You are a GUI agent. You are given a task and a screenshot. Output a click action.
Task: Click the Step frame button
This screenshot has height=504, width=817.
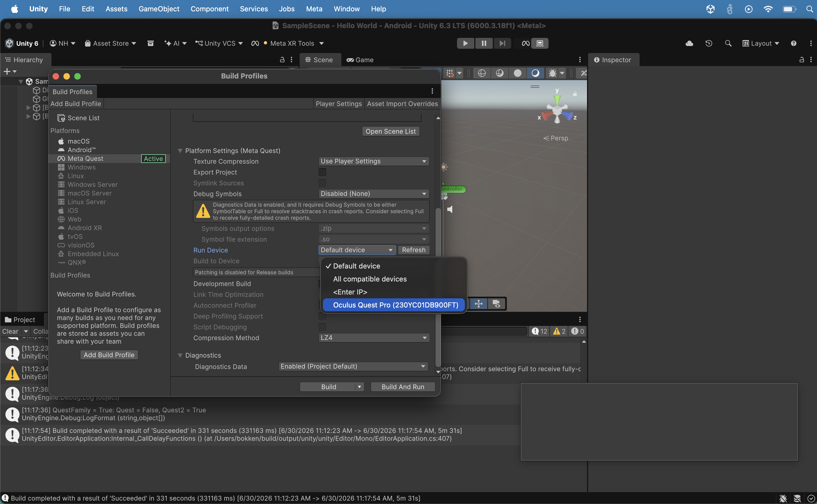click(x=502, y=43)
